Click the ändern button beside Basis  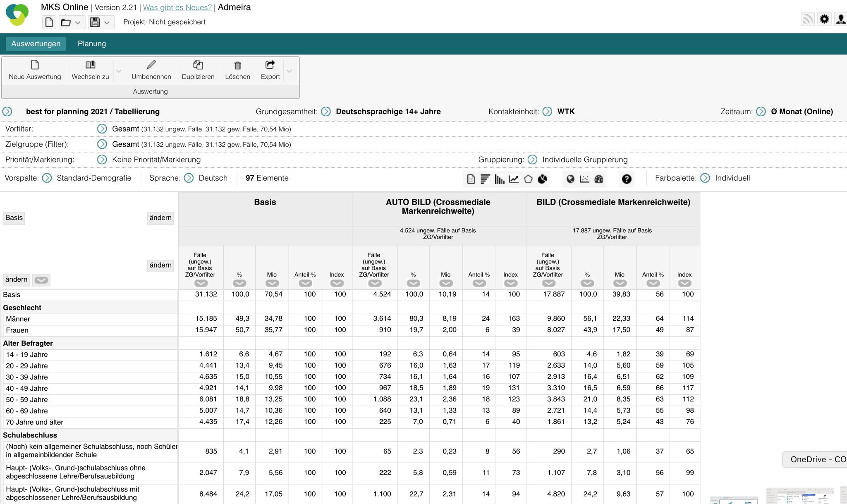tap(160, 218)
